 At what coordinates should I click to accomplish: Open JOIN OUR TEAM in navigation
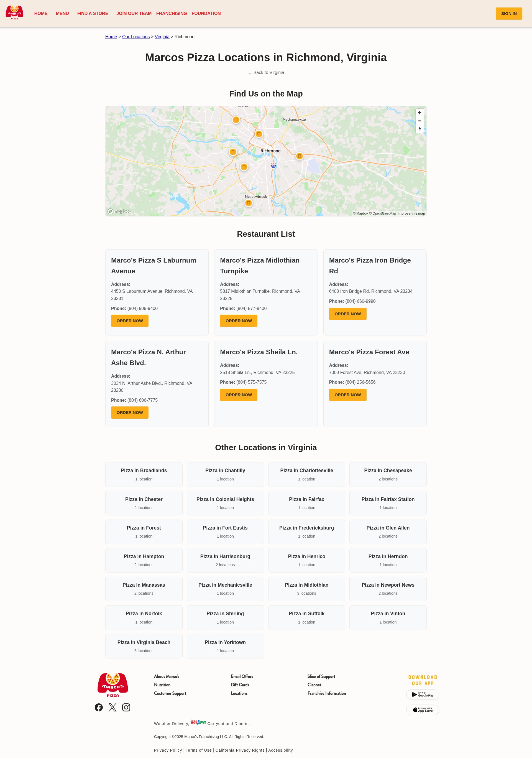[134, 14]
